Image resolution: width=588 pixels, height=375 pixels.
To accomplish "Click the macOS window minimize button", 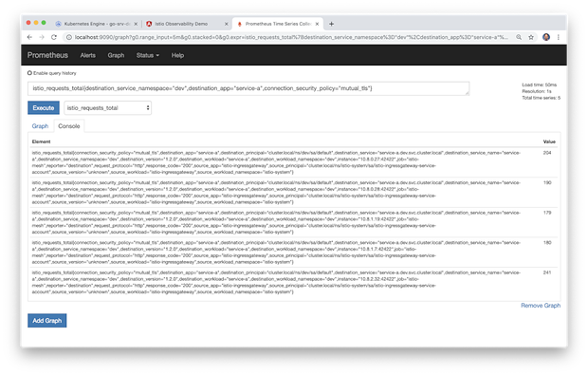I will (36, 23).
